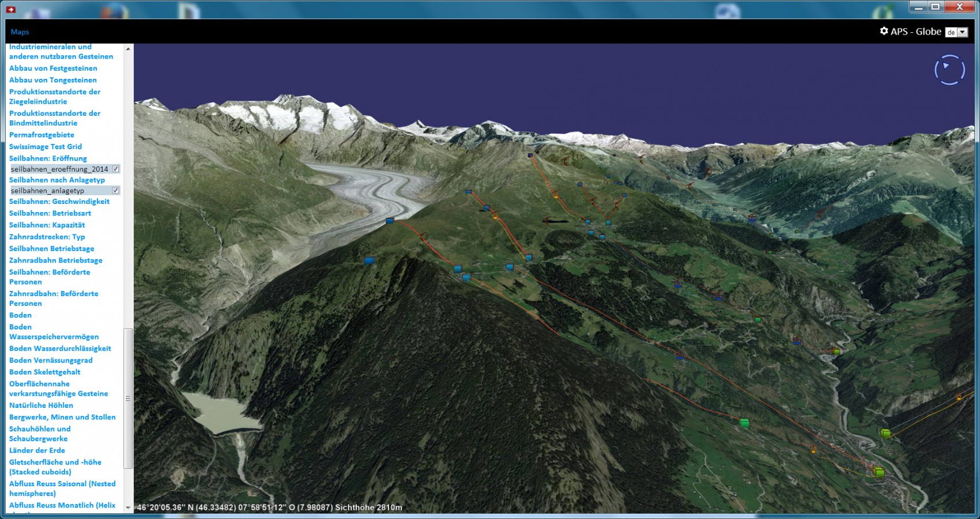
Task: Click the layer list scrollbar up arrow
Action: [128, 49]
